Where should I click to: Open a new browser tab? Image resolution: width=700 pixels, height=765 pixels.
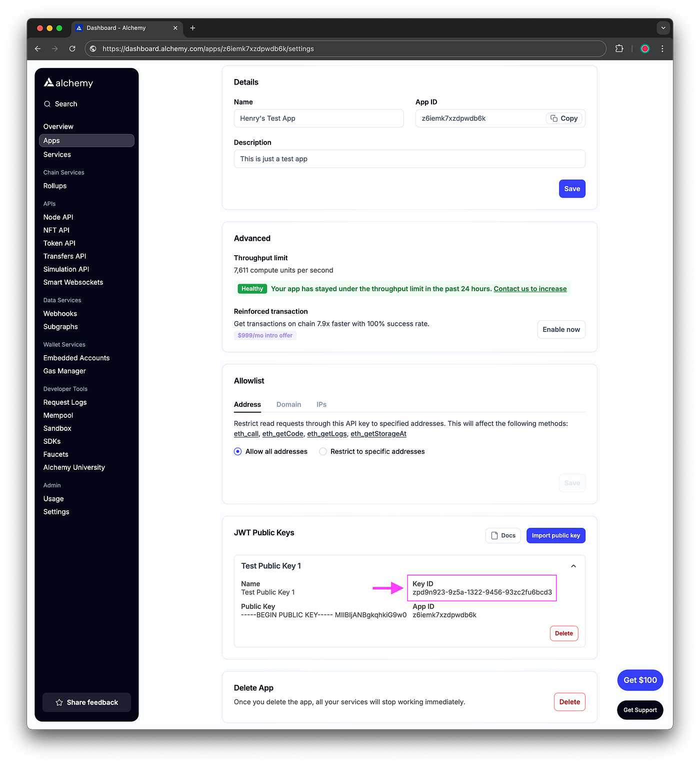(x=192, y=28)
